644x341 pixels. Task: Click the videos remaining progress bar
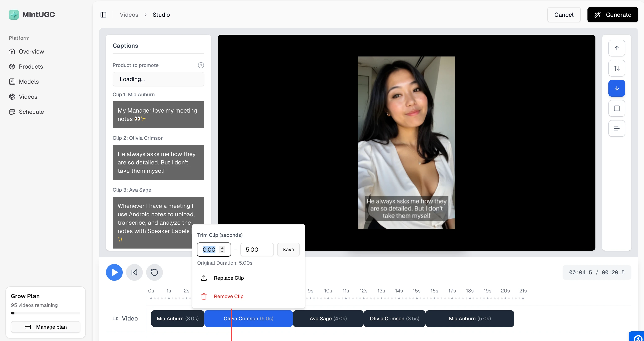tap(46, 313)
